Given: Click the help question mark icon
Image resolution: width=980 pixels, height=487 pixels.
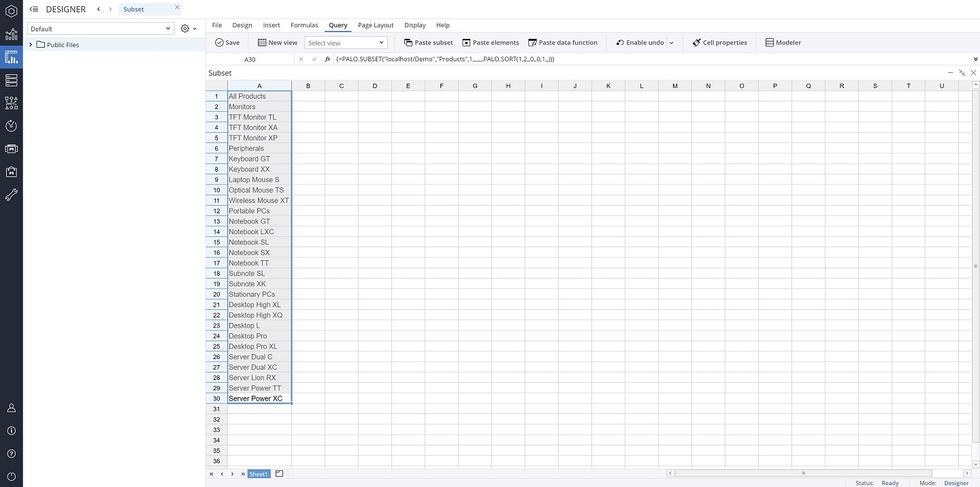Looking at the screenshot, I should [11, 454].
